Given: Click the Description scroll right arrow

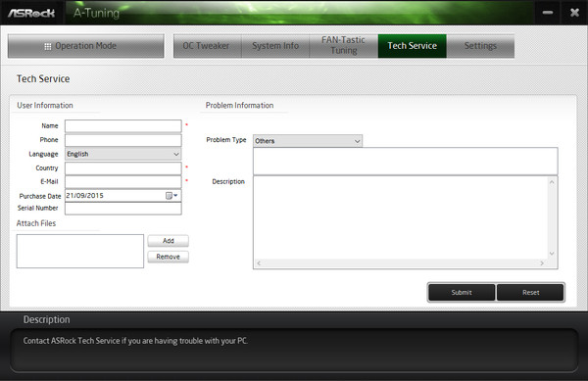Looking at the screenshot, I should (x=542, y=263).
